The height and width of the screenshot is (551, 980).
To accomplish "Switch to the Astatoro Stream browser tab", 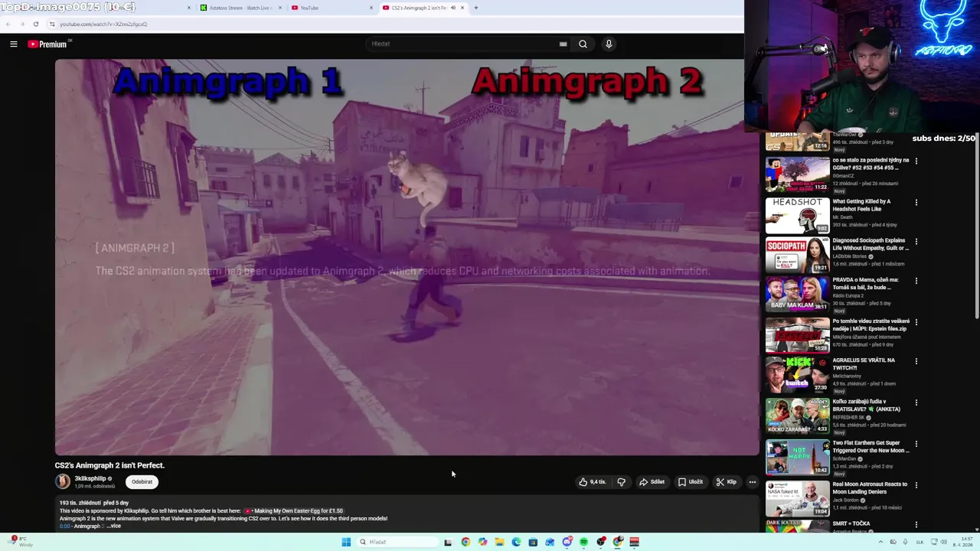I will click(x=240, y=8).
